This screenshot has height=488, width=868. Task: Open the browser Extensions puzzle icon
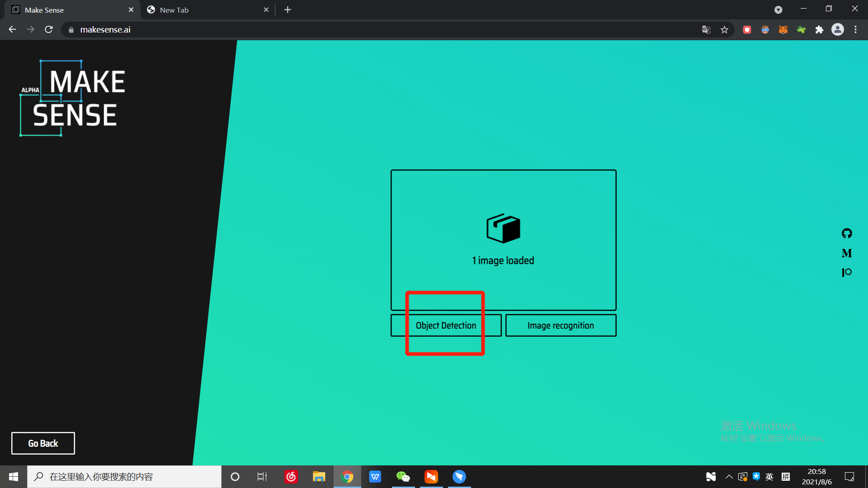(819, 30)
